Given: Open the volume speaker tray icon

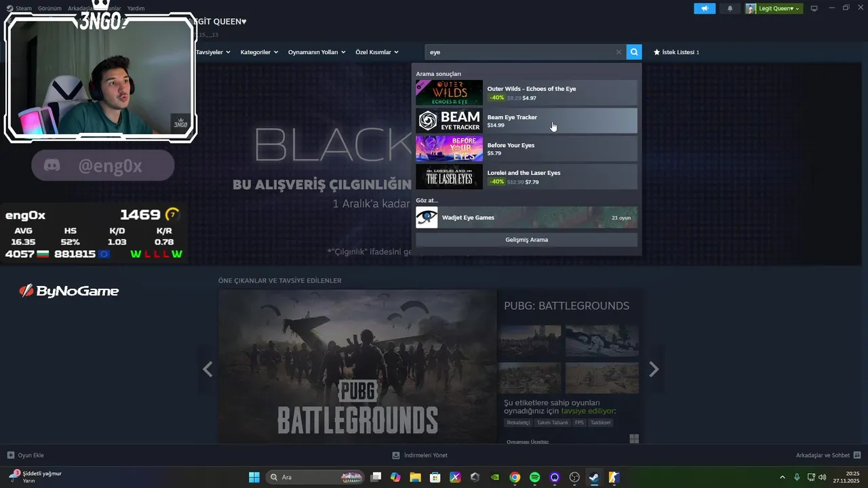Looking at the screenshot, I should click(823, 477).
